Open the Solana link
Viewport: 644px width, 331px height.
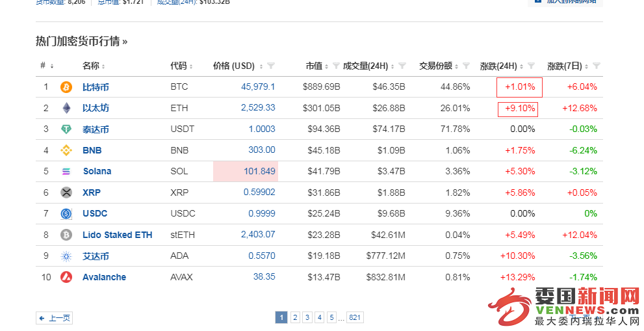[x=97, y=172]
